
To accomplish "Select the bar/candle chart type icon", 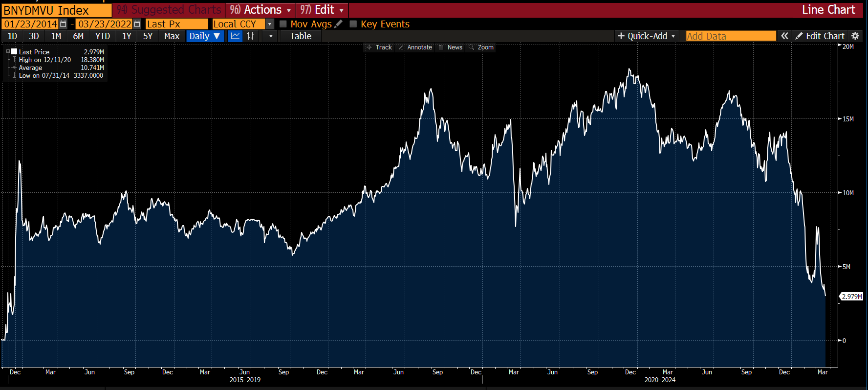I will tap(250, 36).
